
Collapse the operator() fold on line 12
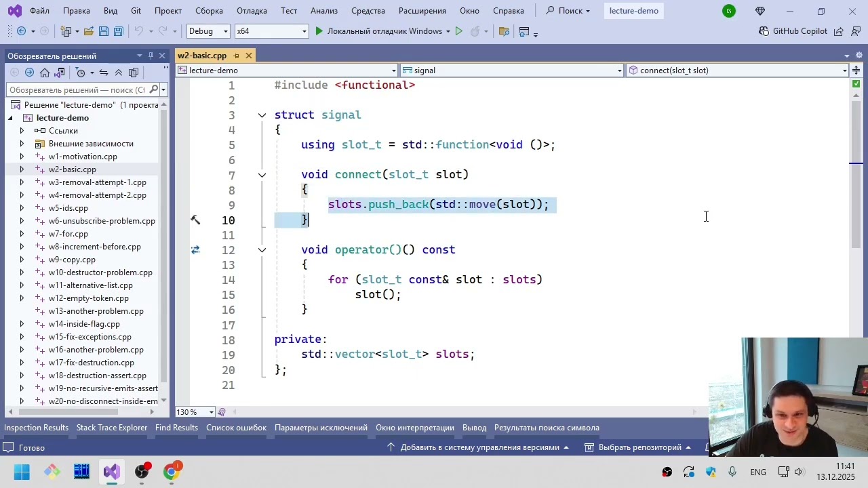click(x=262, y=250)
